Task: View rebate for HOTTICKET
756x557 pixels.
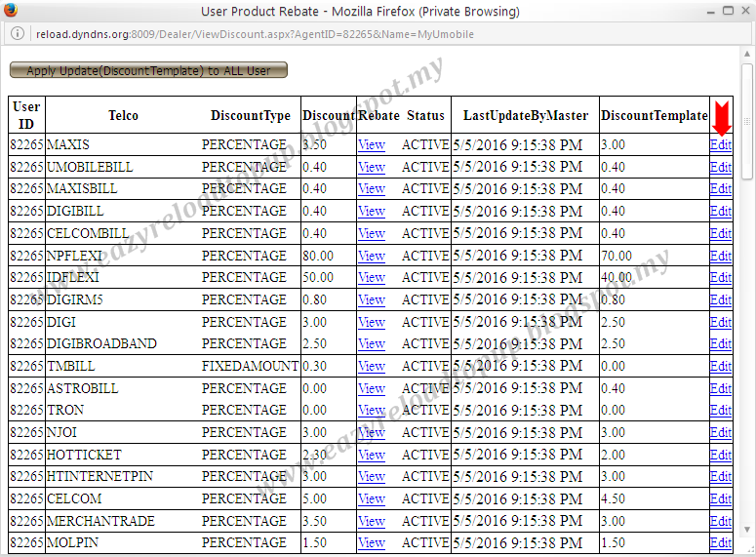Action: point(372,455)
